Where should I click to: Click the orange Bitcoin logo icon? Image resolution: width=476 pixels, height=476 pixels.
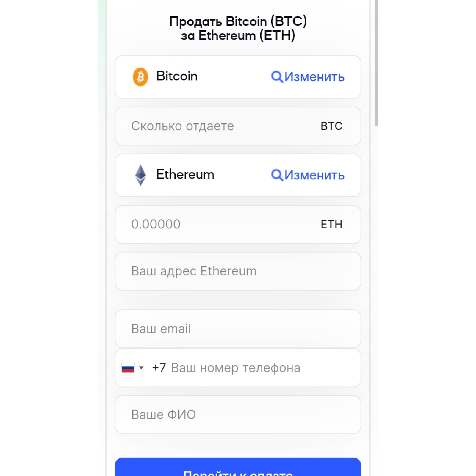(140, 77)
